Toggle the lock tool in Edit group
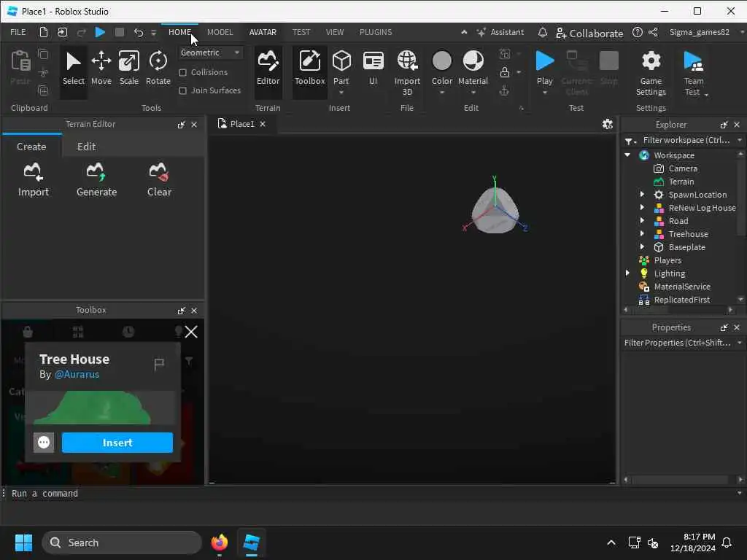The image size is (747, 560). 505,72
